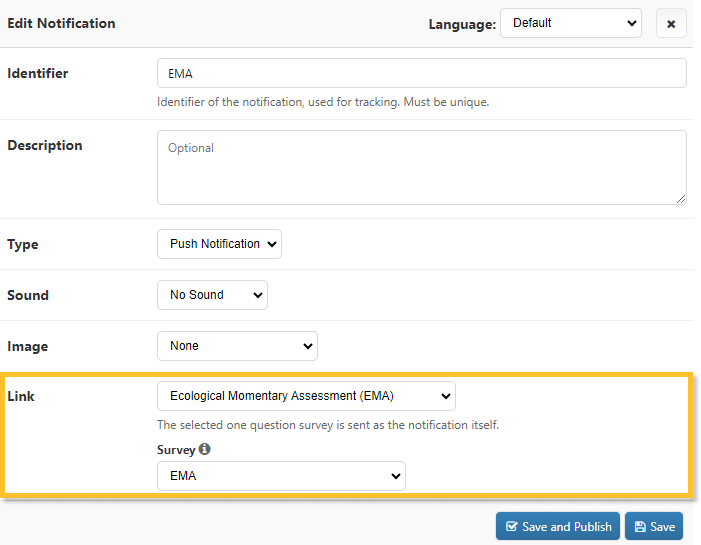Click inside the Description text area

click(x=421, y=167)
